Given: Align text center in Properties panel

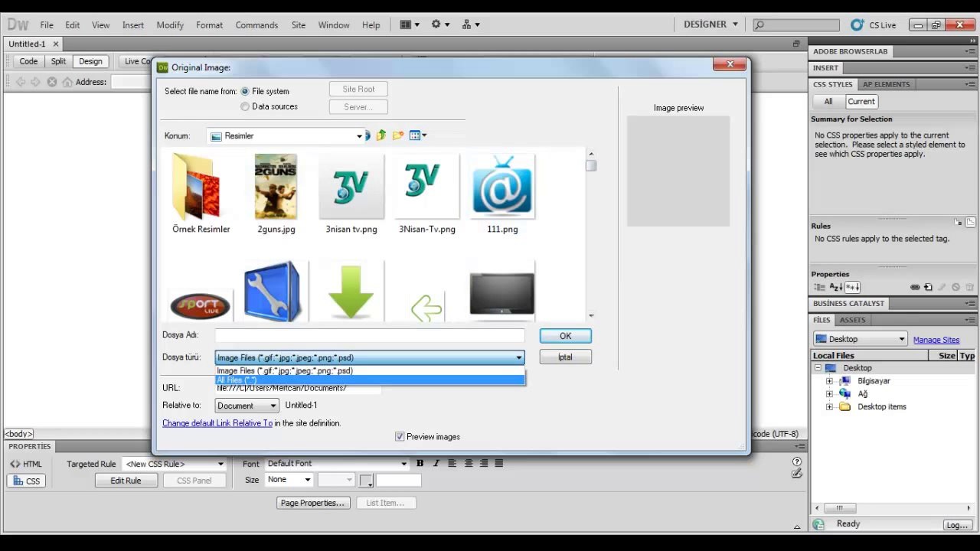Looking at the screenshot, I should pos(468,463).
